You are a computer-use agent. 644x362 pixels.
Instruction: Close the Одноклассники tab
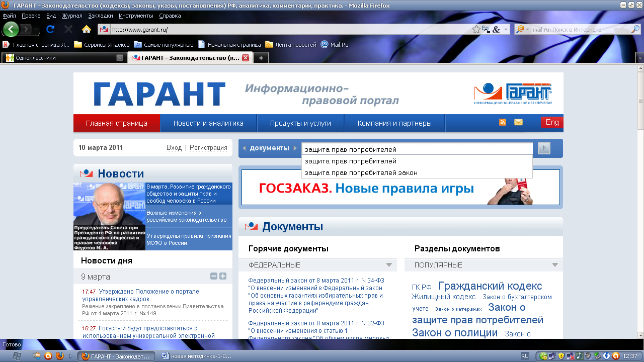(120, 58)
